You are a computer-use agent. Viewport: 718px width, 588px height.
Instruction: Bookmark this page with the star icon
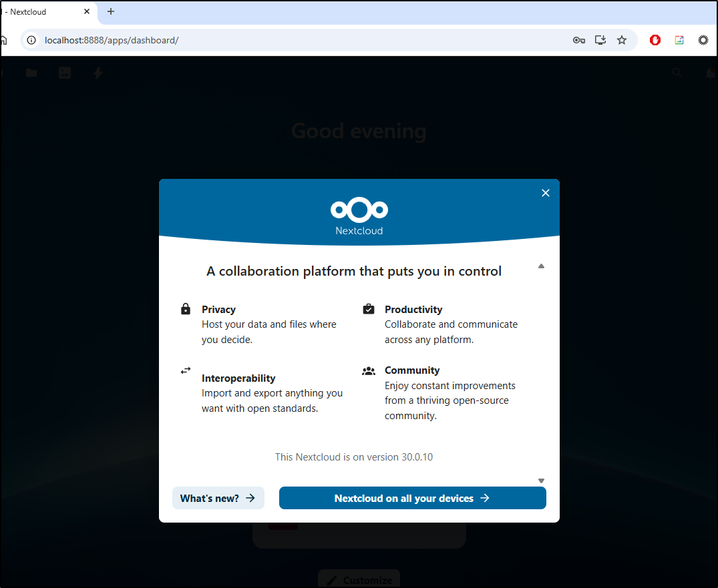(621, 40)
